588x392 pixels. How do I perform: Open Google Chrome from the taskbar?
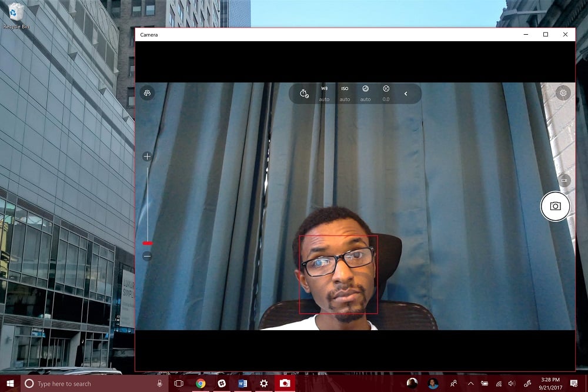pos(200,383)
